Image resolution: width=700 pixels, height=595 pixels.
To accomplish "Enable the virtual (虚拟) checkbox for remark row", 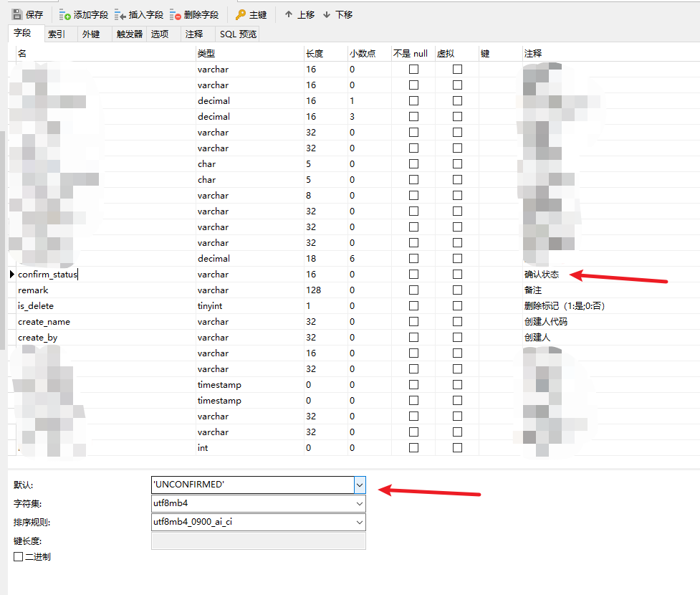I will (x=457, y=290).
